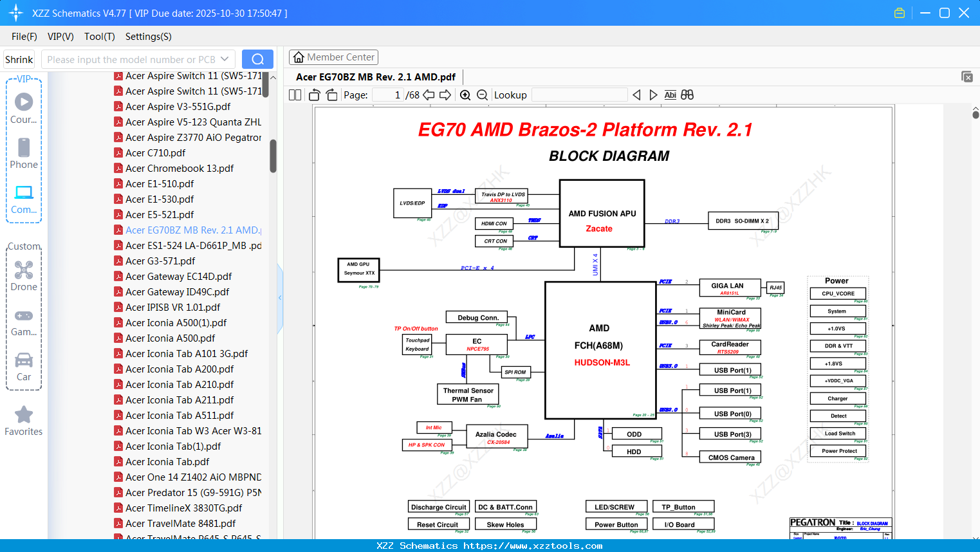Click the file list vertical scrollbar thumb
The height and width of the screenshot is (552, 980).
click(x=273, y=156)
